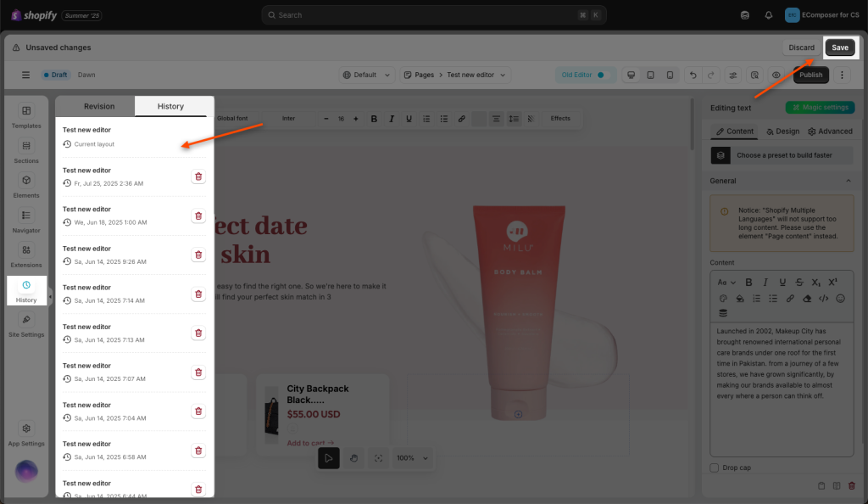
Task: Enable the Drop cap checkbox
Action: point(715,468)
